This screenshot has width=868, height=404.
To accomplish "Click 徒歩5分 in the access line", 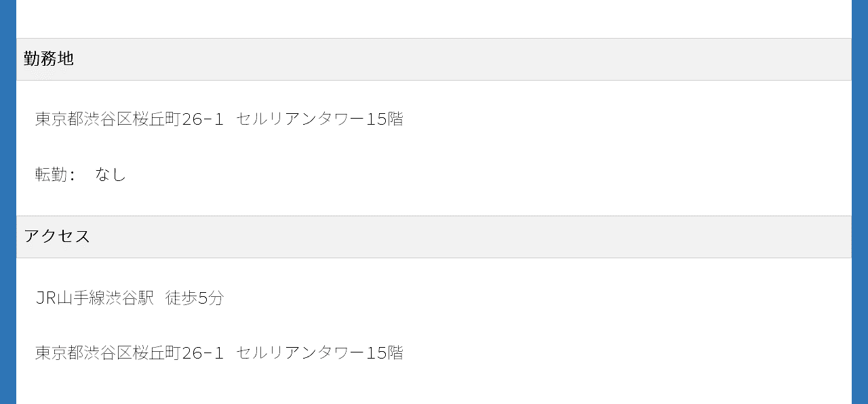I will 195,298.
